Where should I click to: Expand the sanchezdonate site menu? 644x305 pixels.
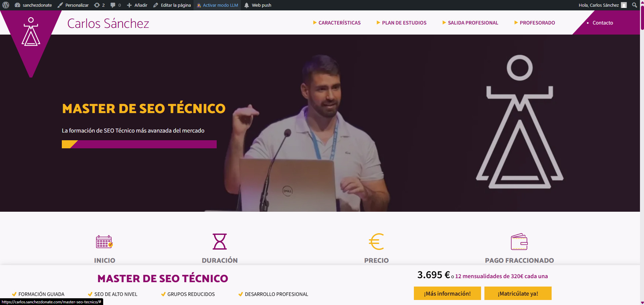33,5
